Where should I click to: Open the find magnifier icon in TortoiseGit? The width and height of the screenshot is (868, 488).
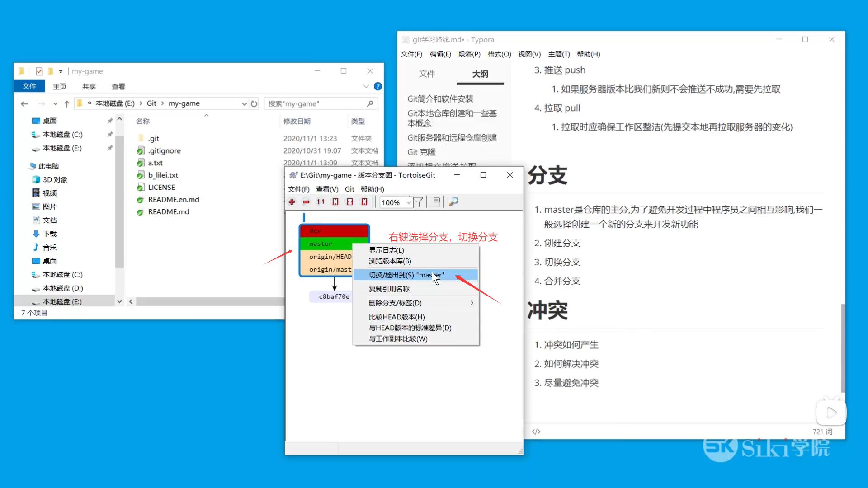(453, 202)
